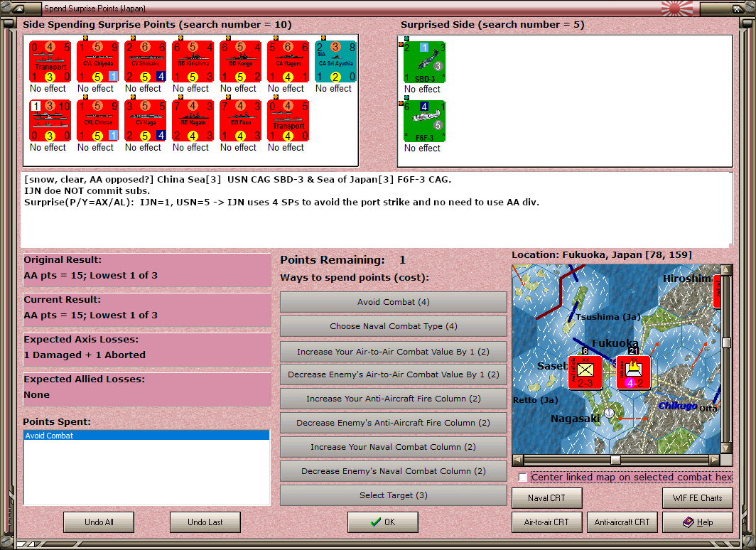Select the 2-3 unit counter on the map
The height and width of the screenshot is (550, 756).
coord(585,372)
